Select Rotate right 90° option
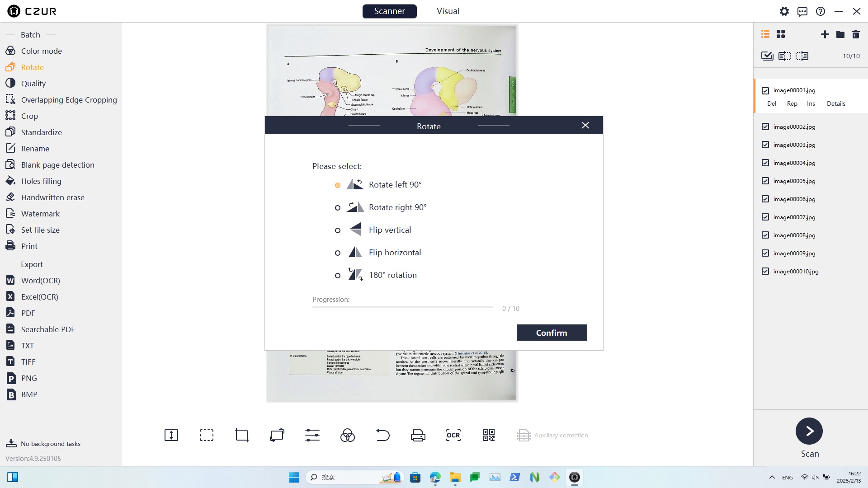This screenshot has height=488, width=868. [x=337, y=207]
